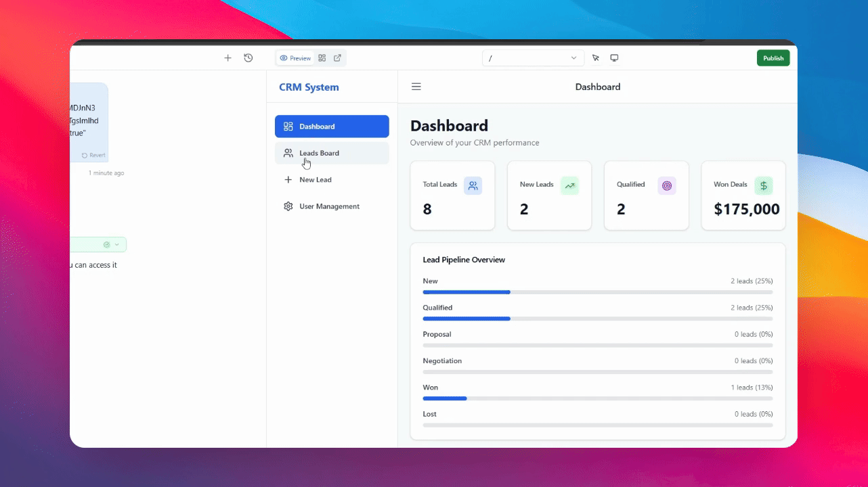Click the "1 minute ago" chat timestamp
The height and width of the screenshot is (487, 868).
(x=106, y=173)
